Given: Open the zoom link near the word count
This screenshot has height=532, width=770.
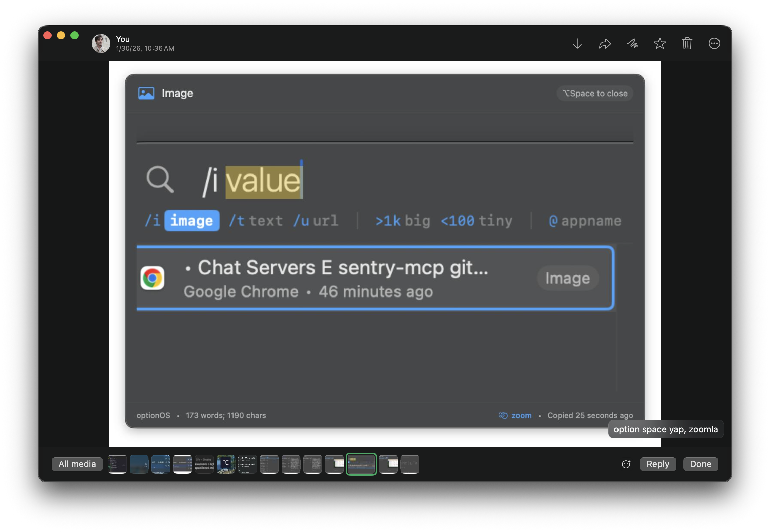Looking at the screenshot, I should (x=521, y=415).
